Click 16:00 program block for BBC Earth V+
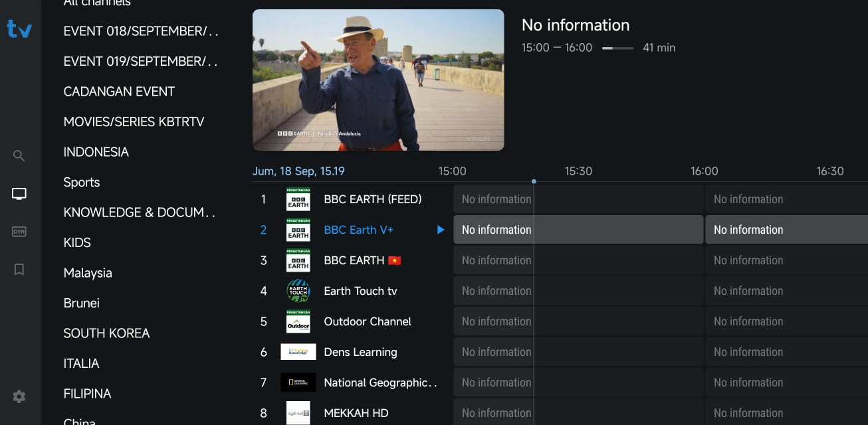 (x=787, y=230)
